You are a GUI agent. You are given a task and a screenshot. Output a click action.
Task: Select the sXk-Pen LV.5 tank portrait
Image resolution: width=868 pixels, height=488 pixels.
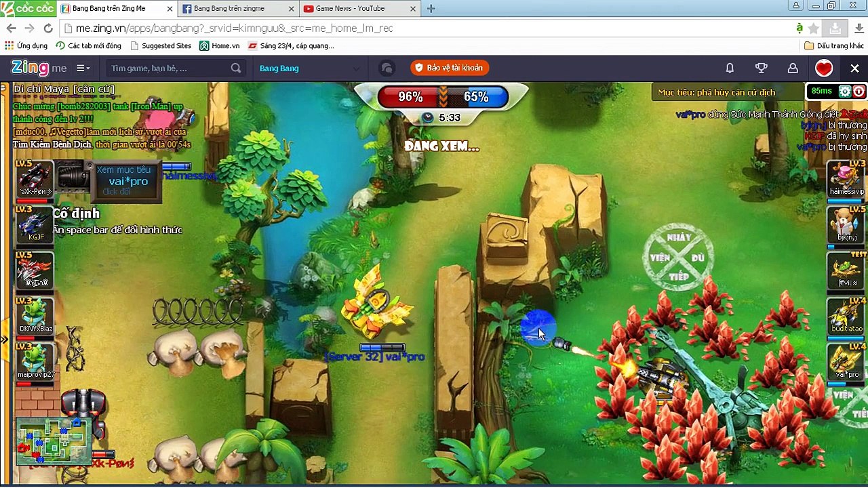35,180
